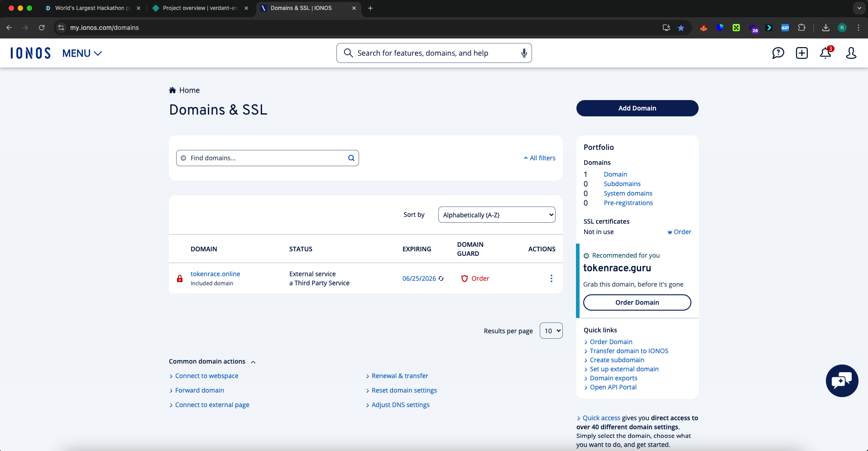Open Transfer domain to IONOS quick link
The width and height of the screenshot is (868, 451).
pyautogui.click(x=629, y=351)
